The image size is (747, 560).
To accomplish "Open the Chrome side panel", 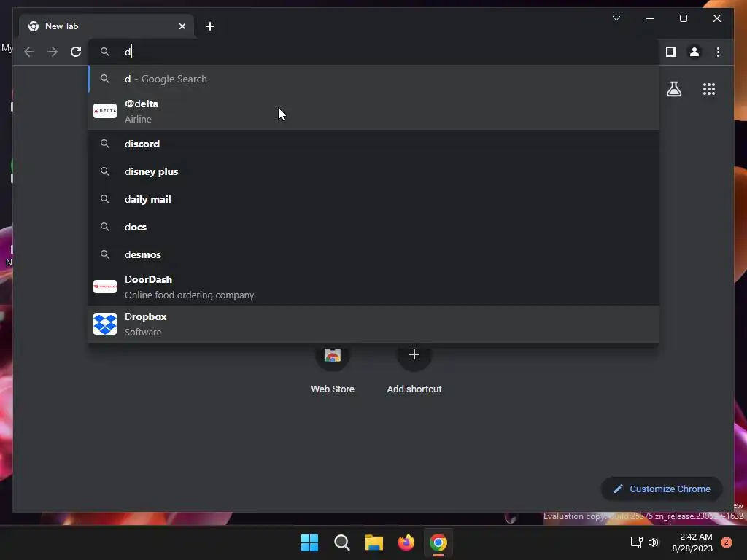I will click(671, 52).
